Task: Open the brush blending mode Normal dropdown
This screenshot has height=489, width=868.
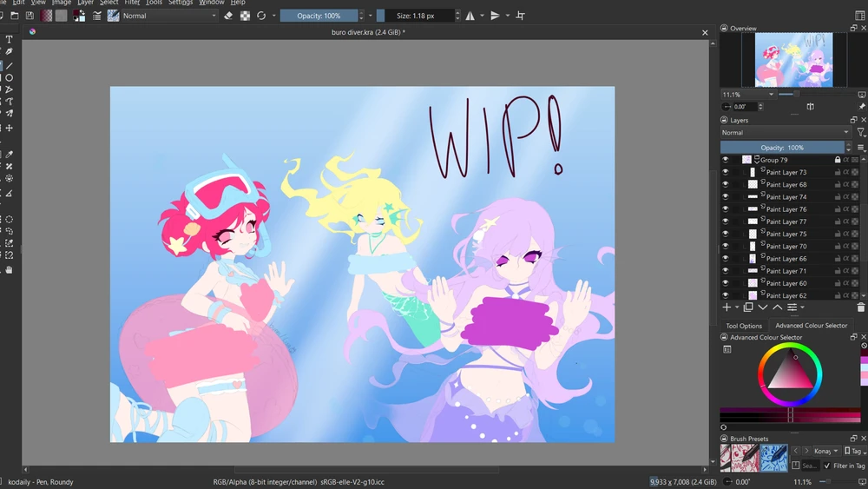Action: [169, 16]
